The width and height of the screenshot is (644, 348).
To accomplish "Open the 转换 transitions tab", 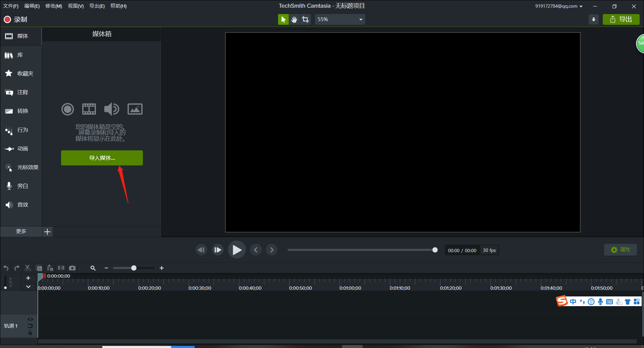I will [21, 111].
